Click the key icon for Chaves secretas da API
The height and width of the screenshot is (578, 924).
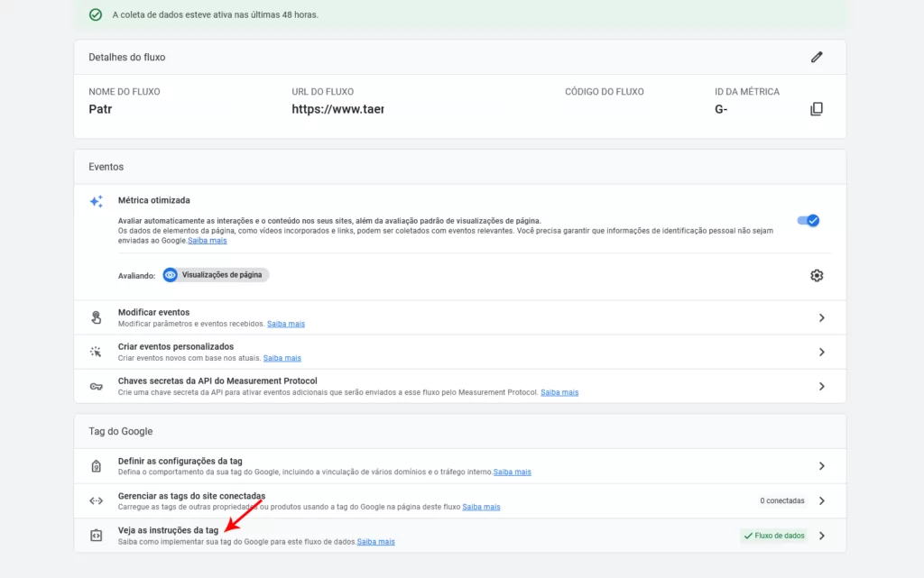96,387
